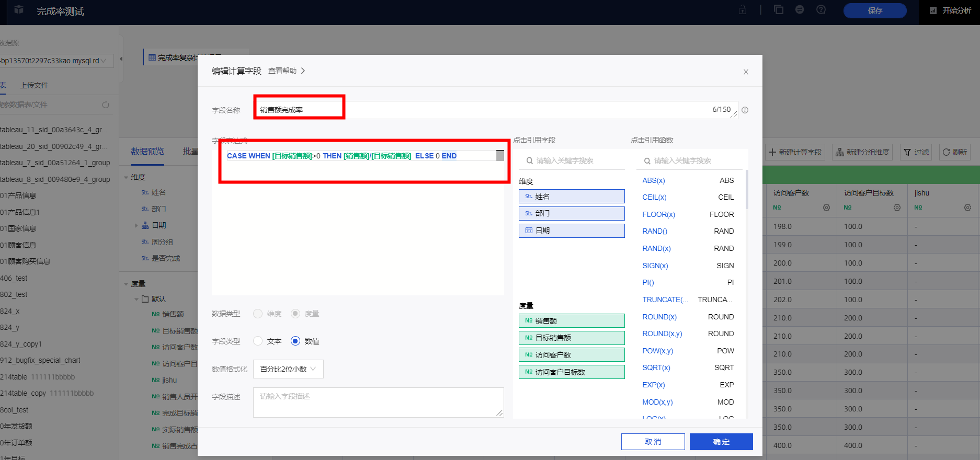Select the 文本 field type radio
The width and height of the screenshot is (980, 460).
pyautogui.click(x=258, y=341)
